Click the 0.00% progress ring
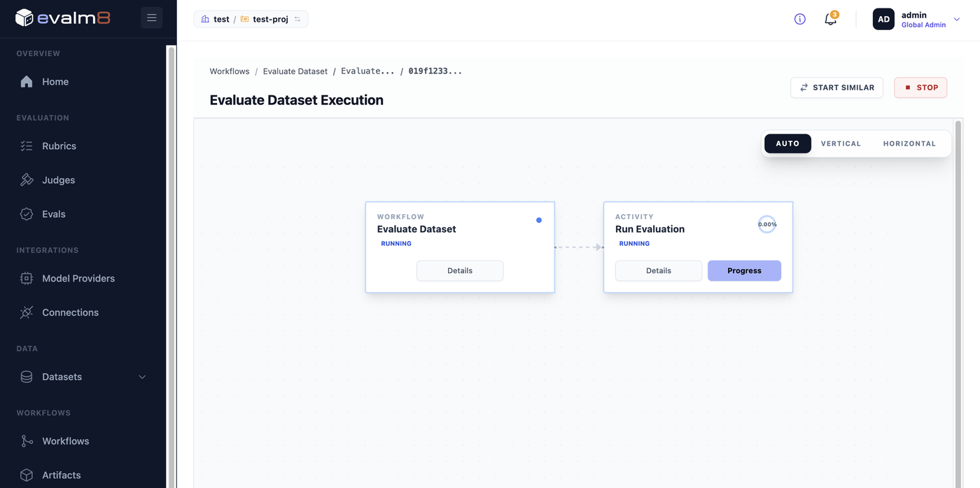Viewport: 980px width, 488px height. 767,225
